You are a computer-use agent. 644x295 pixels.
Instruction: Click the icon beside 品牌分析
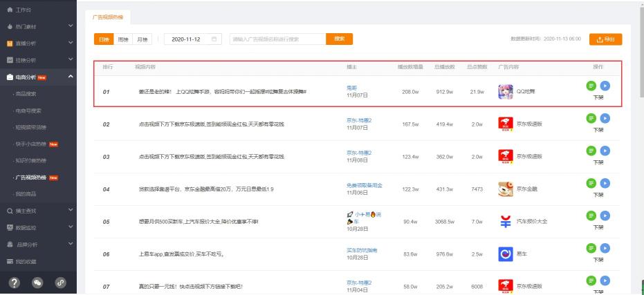point(10,245)
